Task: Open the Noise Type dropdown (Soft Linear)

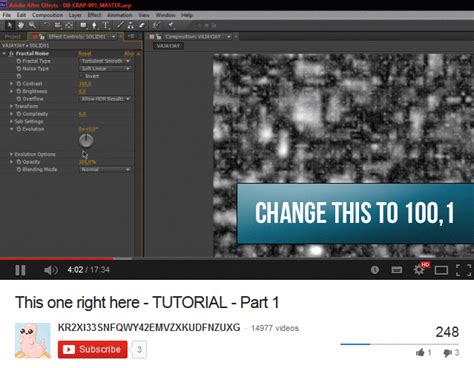Action: tap(105, 69)
